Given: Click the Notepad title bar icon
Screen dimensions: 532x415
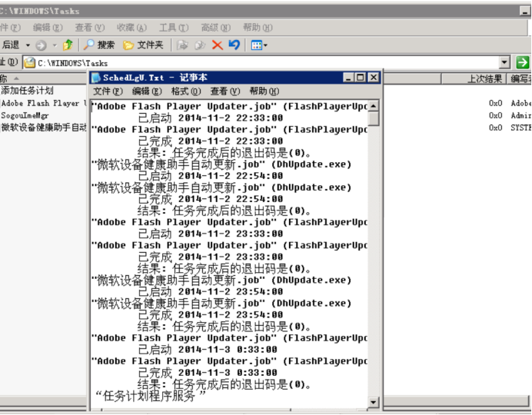Looking at the screenshot, I should [96, 78].
